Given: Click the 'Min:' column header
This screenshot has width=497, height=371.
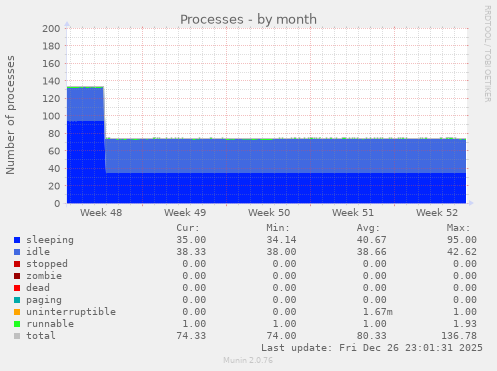Looking at the screenshot, I should [x=278, y=228].
